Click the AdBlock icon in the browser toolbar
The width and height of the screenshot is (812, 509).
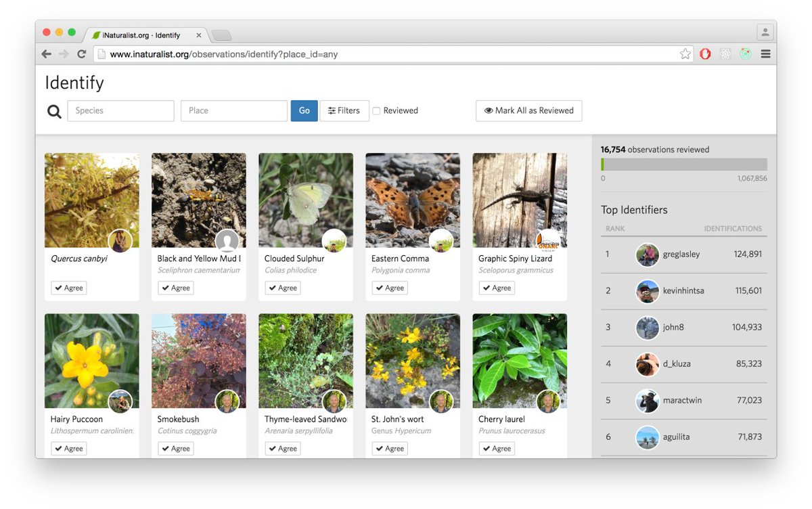(x=705, y=53)
